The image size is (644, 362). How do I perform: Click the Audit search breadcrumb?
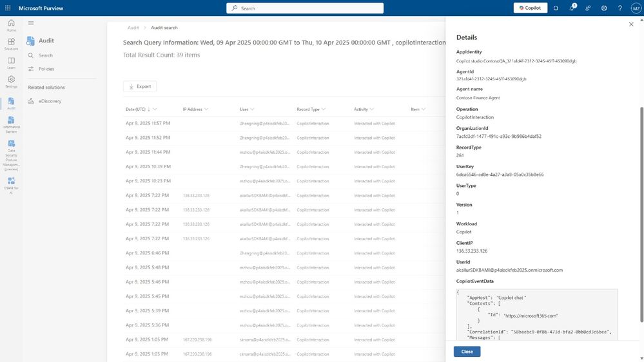[164, 28]
